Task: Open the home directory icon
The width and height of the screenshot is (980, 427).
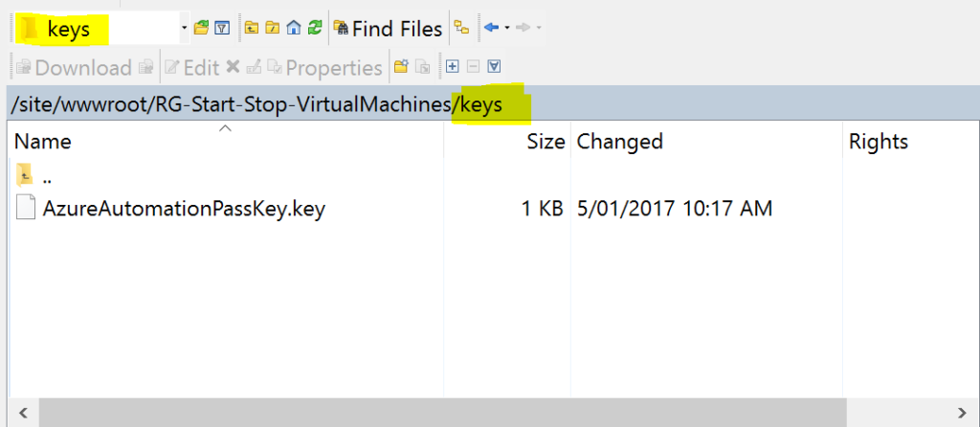Action: click(294, 29)
